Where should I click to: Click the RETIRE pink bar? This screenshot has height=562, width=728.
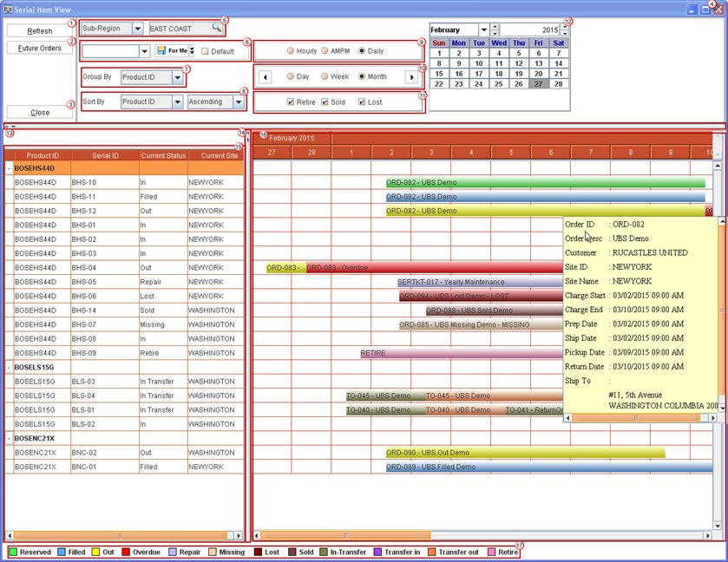pos(462,353)
